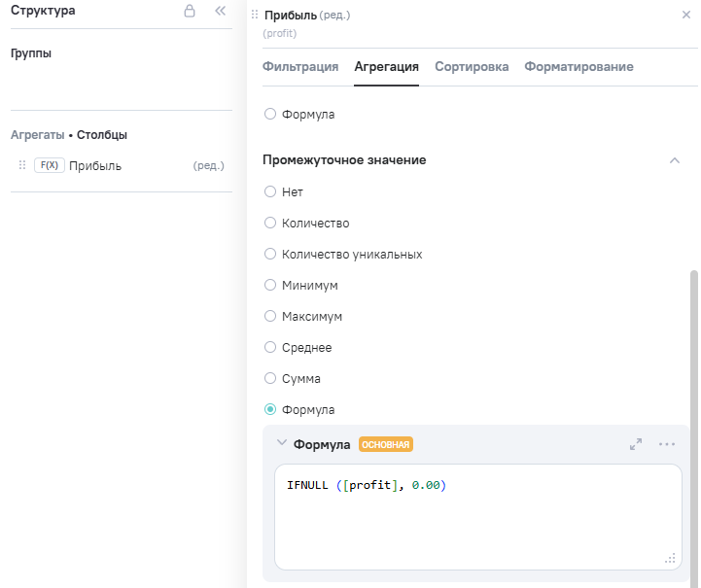The width and height of the screenshot is (701, 588).
Task: Open the three-dots menu of the formula block
Action: click(667, 444)
